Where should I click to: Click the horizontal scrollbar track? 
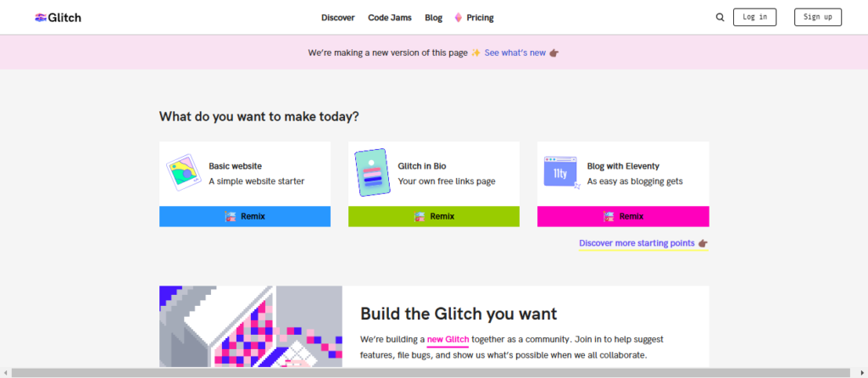pyautogui.click(x=431, y=372)
